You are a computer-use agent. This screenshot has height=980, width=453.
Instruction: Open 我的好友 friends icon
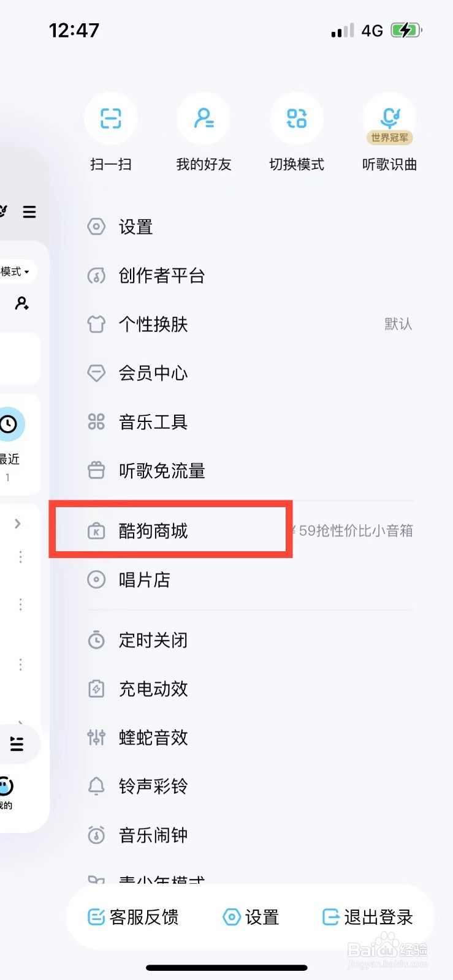pyautogui.click(x=204, y=119)
